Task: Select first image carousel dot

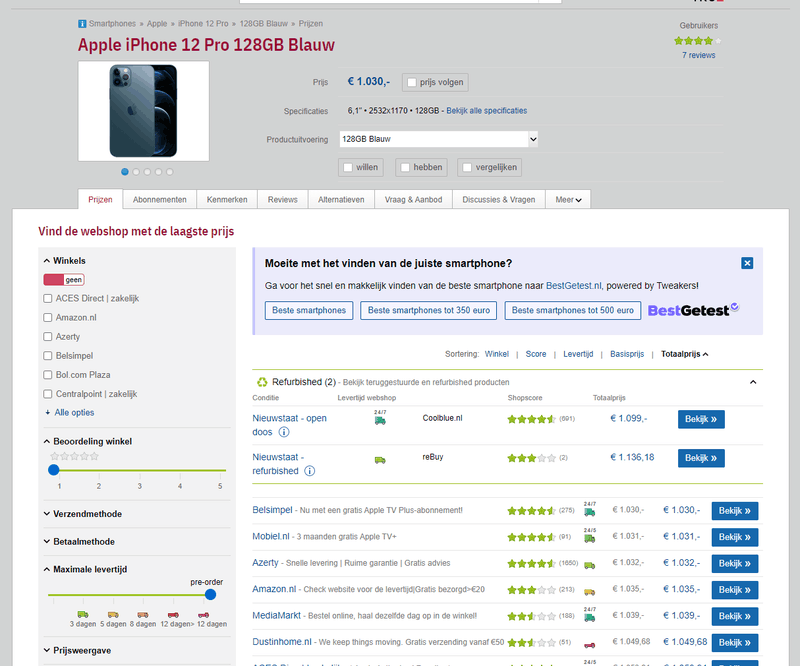Action: (x=124, y=172)
